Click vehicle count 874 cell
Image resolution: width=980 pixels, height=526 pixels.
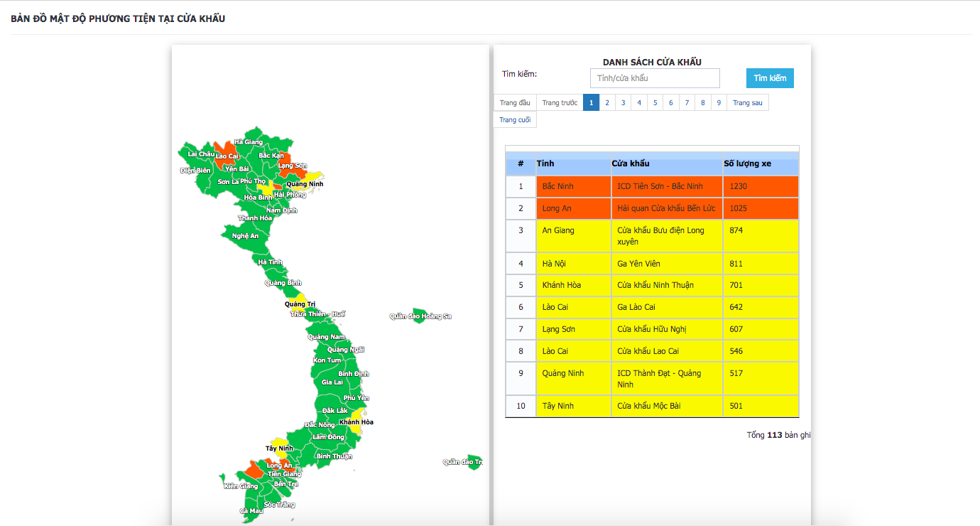click(761, 236)
